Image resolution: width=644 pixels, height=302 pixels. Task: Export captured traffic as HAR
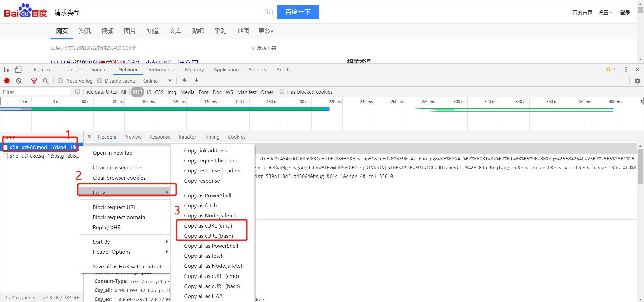[196, 81]
